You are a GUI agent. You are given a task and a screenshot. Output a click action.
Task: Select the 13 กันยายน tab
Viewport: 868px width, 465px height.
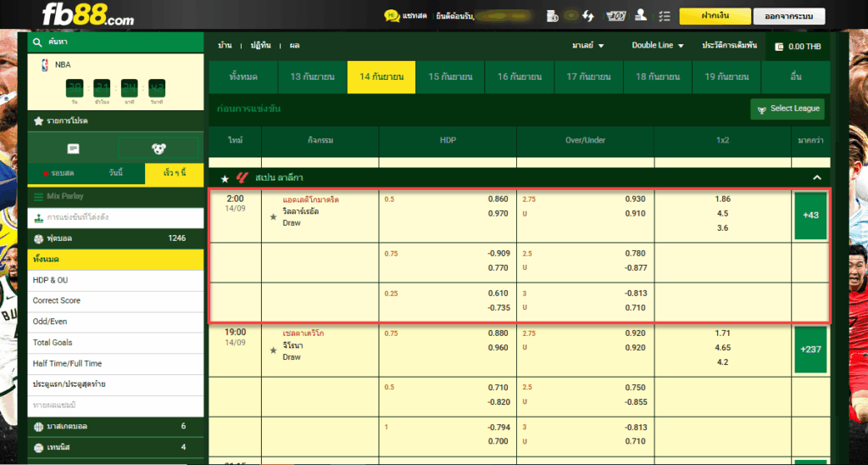pyautogui.click(x=312, y=77)
